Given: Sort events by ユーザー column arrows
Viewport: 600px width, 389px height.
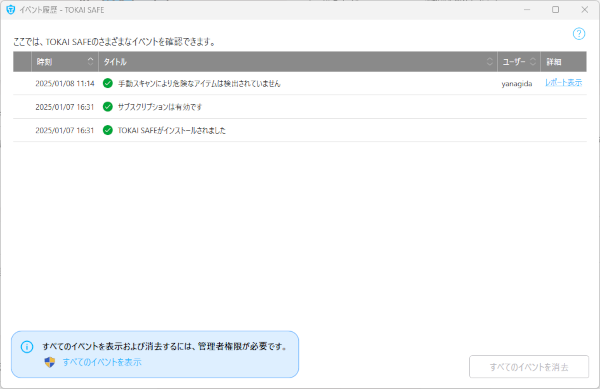Looking at the screenshot, I should point(533,61).
